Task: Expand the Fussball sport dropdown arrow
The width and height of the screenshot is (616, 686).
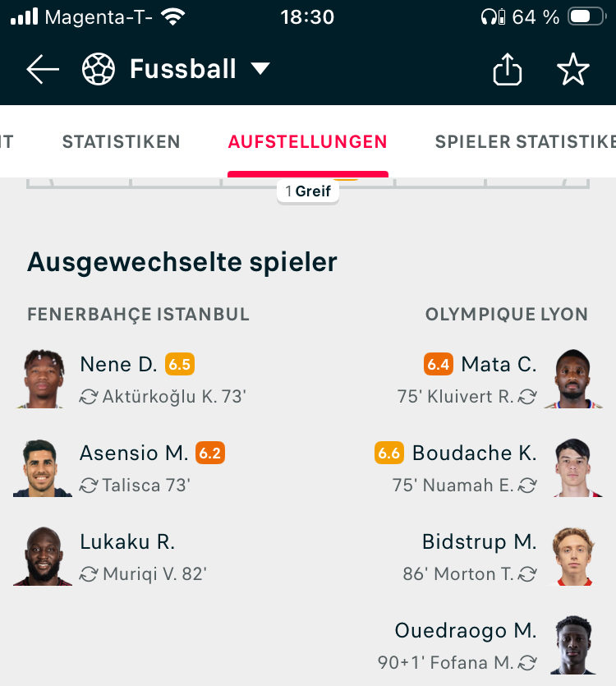Action: coord(260,69)
